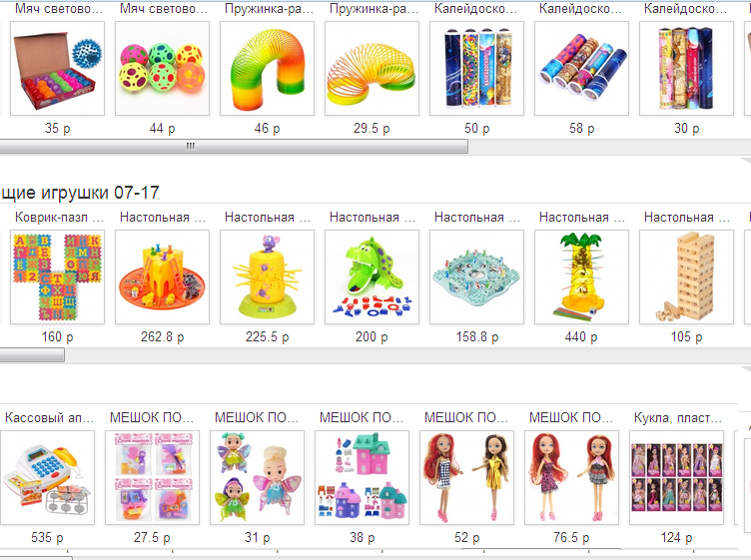Click the '58 р' price
The width and height of the screenshot is (751, 560).
[582, 129]
